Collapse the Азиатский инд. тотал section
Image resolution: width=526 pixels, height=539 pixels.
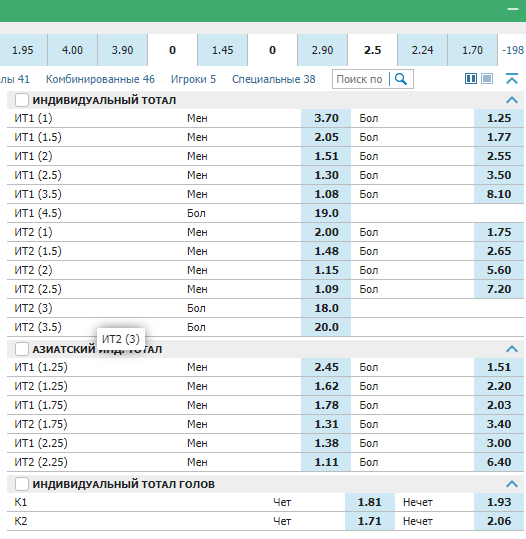click(512, 349)
